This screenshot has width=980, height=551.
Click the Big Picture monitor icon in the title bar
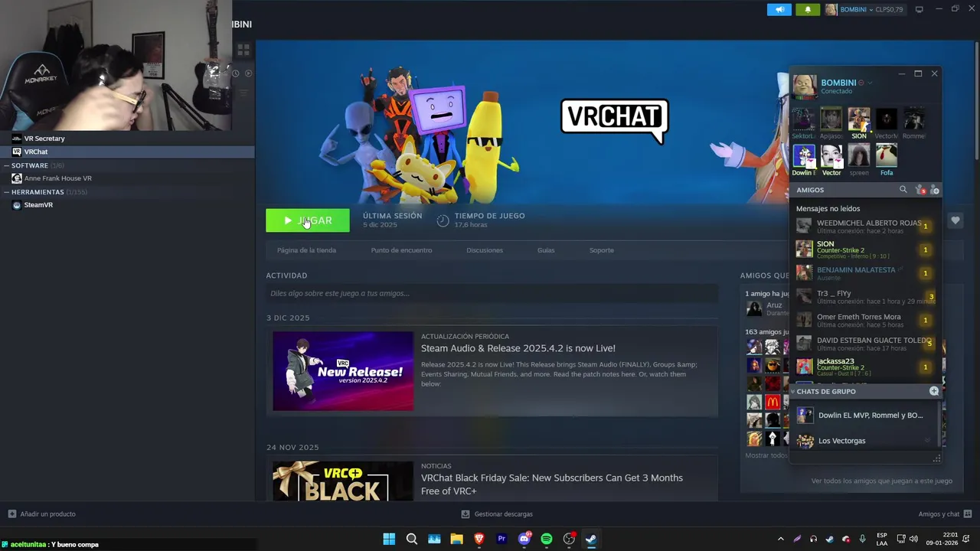920,9
